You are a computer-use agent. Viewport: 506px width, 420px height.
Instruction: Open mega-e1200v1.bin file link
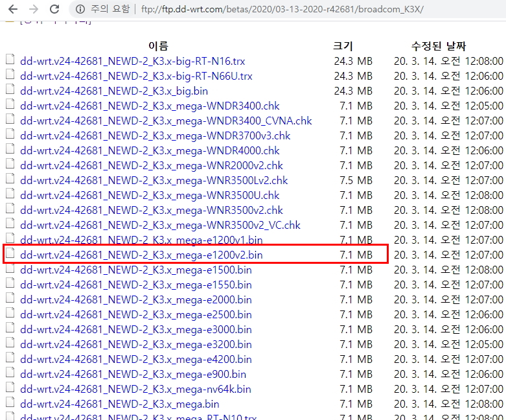tap(141, 240)
